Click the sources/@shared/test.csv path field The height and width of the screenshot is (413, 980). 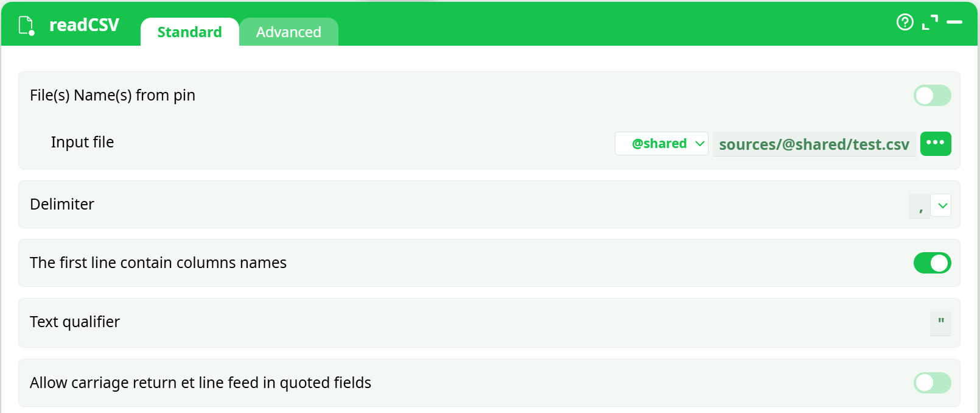click(x=814, y=144)
